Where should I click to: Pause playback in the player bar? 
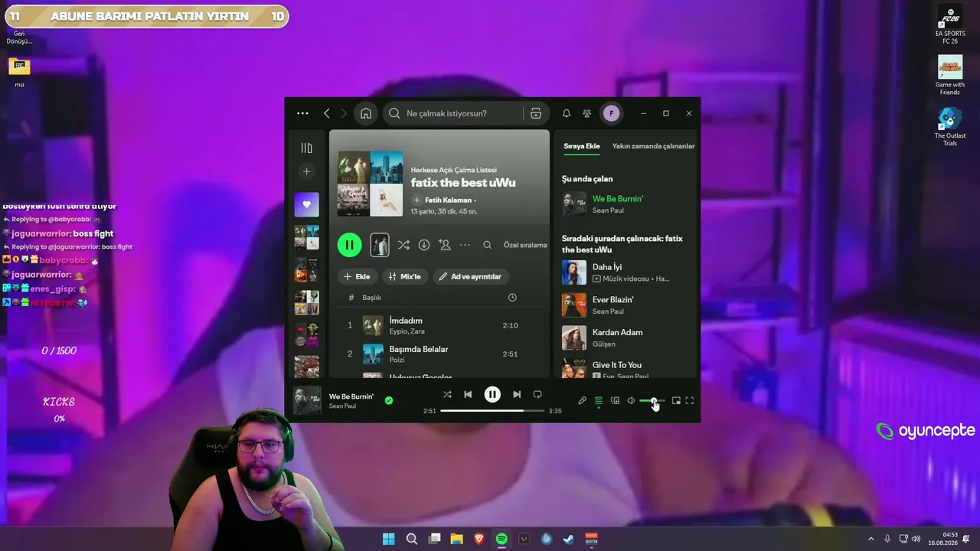[492, 394]
